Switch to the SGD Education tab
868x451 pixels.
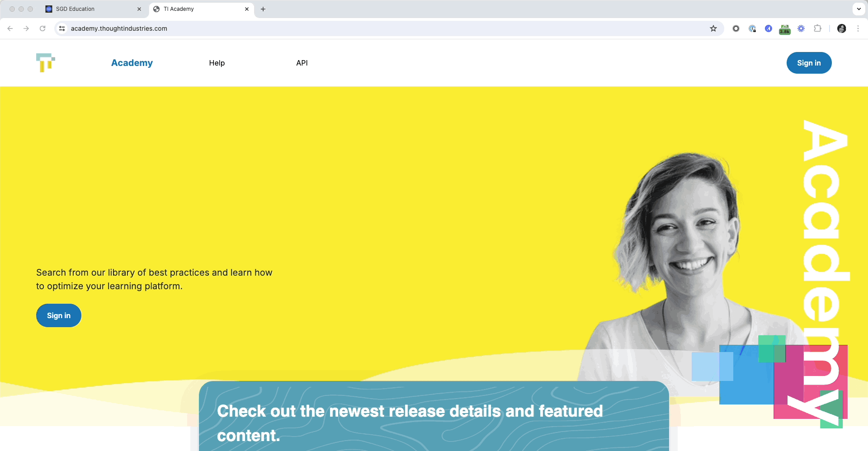[x=94, y=9]
